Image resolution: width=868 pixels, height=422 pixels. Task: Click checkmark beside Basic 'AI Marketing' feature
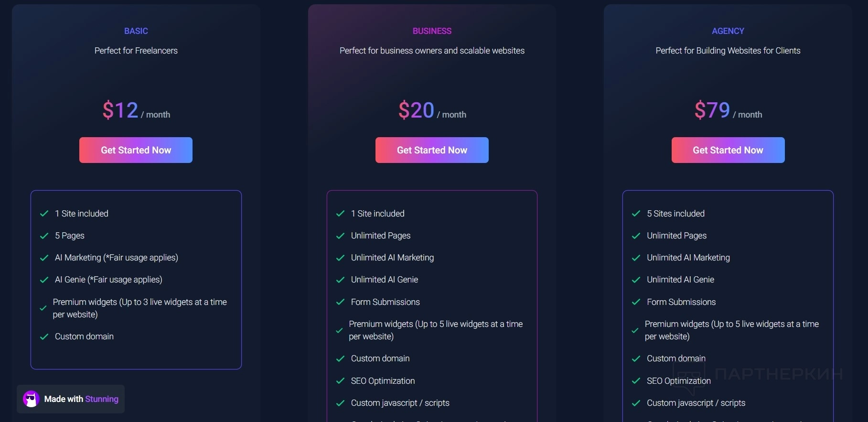44,258
